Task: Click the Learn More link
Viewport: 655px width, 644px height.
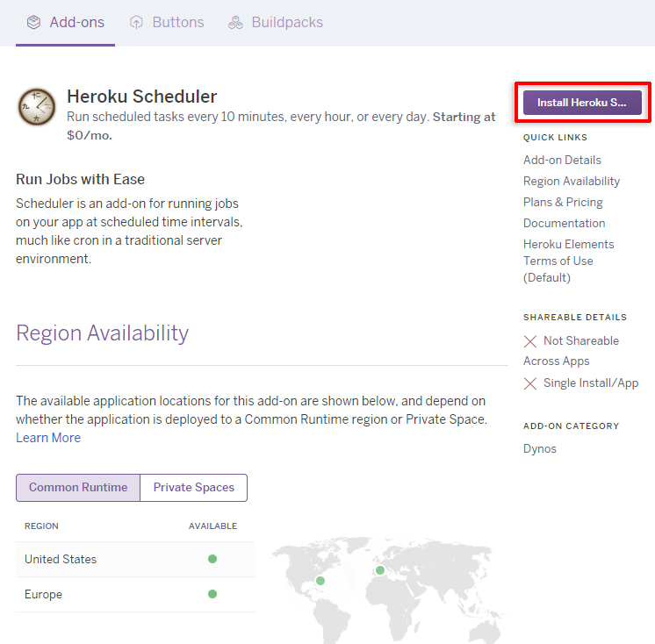Action: click(x=48, y=438)
